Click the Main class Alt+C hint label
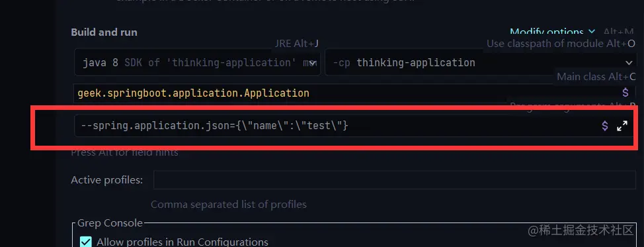 click(596, 77)
